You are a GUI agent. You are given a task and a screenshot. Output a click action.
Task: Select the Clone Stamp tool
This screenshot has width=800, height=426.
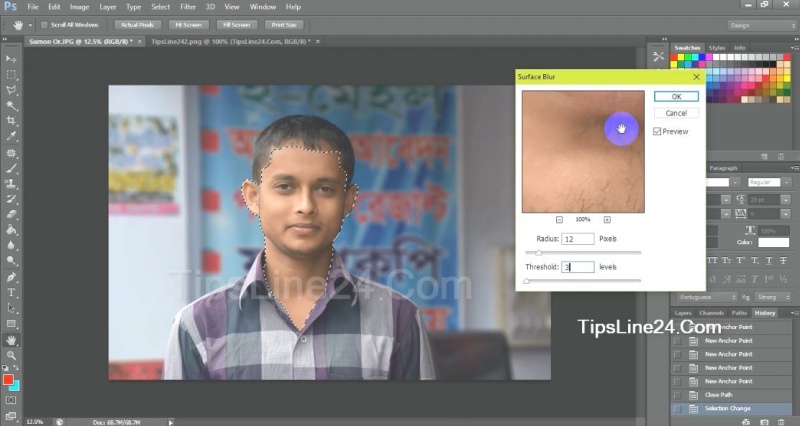click(x=11, y=184)
